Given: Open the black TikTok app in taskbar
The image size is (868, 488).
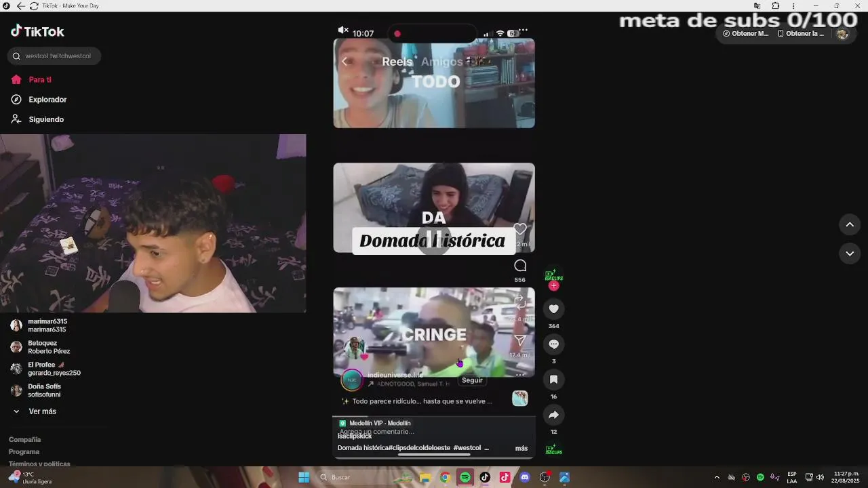Looking at the screenshot, I should pyautogui.click(x=485, y=477).
